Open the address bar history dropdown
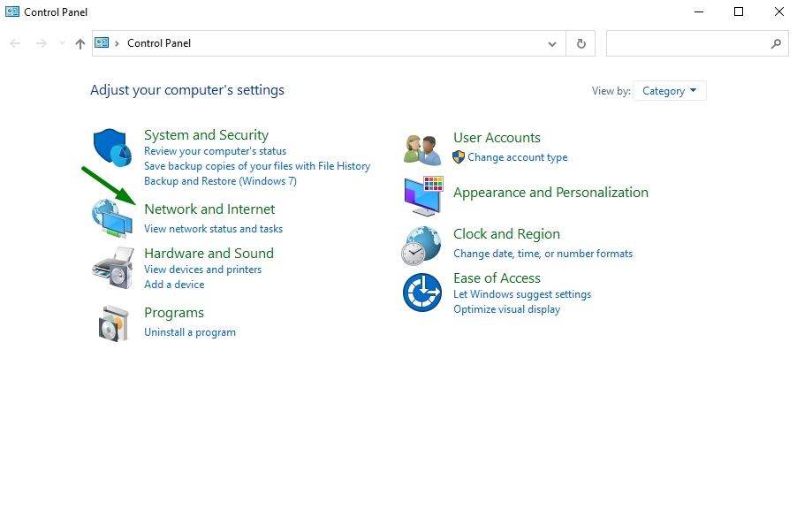 (552, 43)
